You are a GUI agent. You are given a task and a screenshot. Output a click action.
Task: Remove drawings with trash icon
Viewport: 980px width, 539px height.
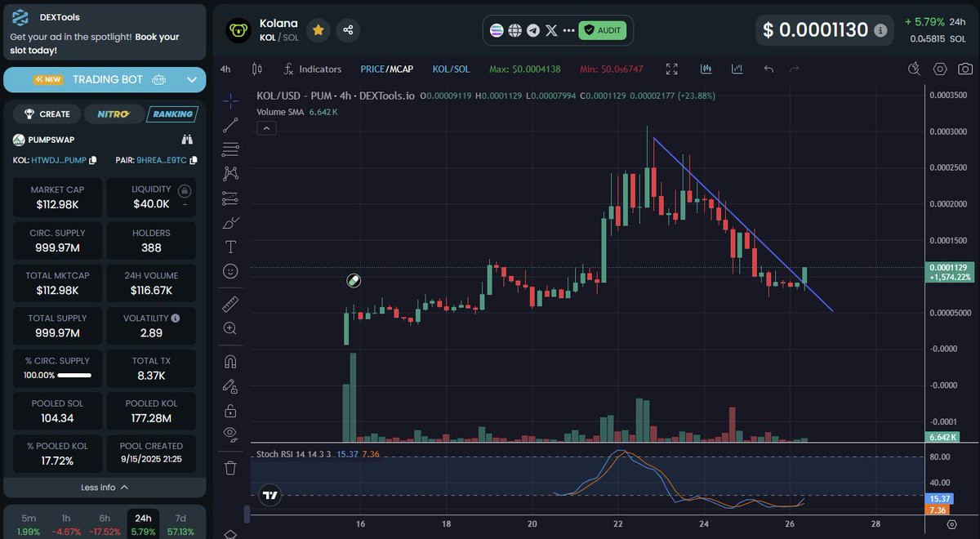[x=230, y=467]
